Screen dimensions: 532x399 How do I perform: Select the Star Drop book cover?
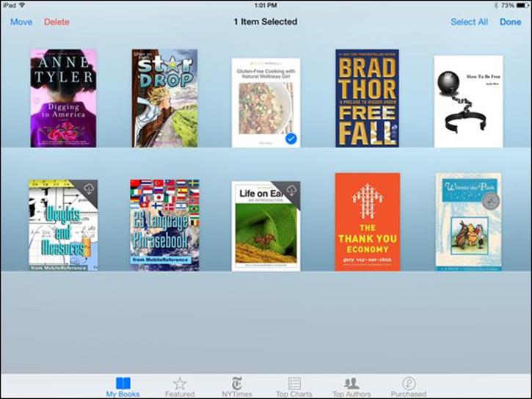tap(164, 98)
